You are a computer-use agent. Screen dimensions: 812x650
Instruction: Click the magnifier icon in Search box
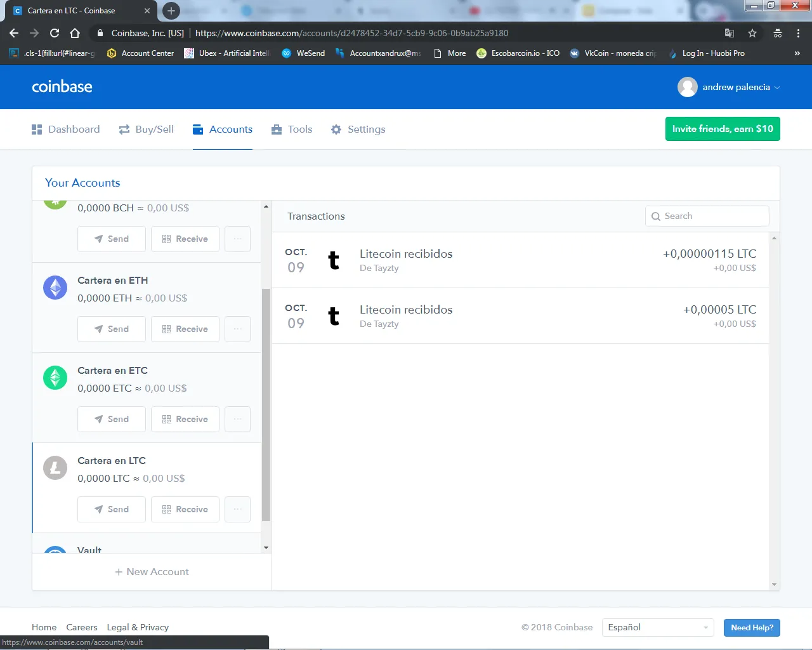[x=656, y=216]
